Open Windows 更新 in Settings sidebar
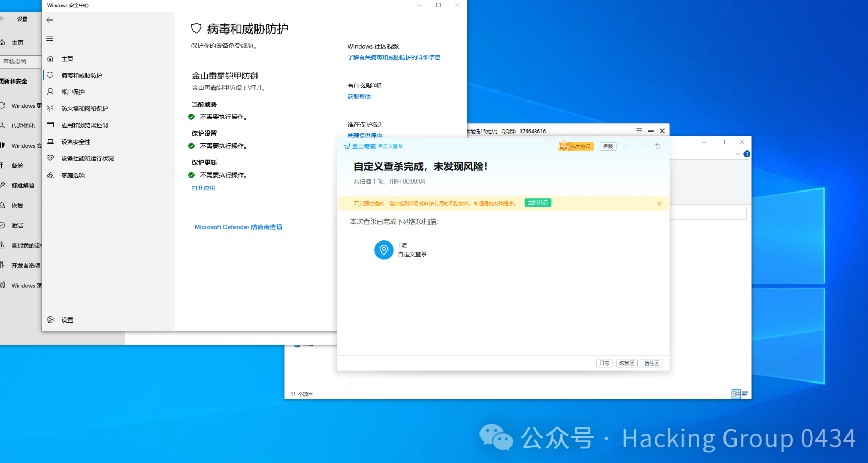Viewport: 868px width, 463px height. [x=26, y=106]
